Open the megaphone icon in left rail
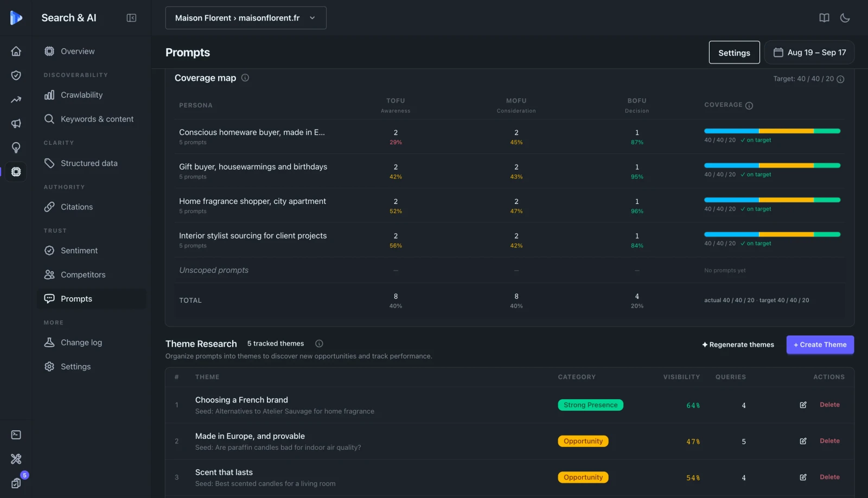The height and width of the screenshot is (498, 868). click(16, 124)
